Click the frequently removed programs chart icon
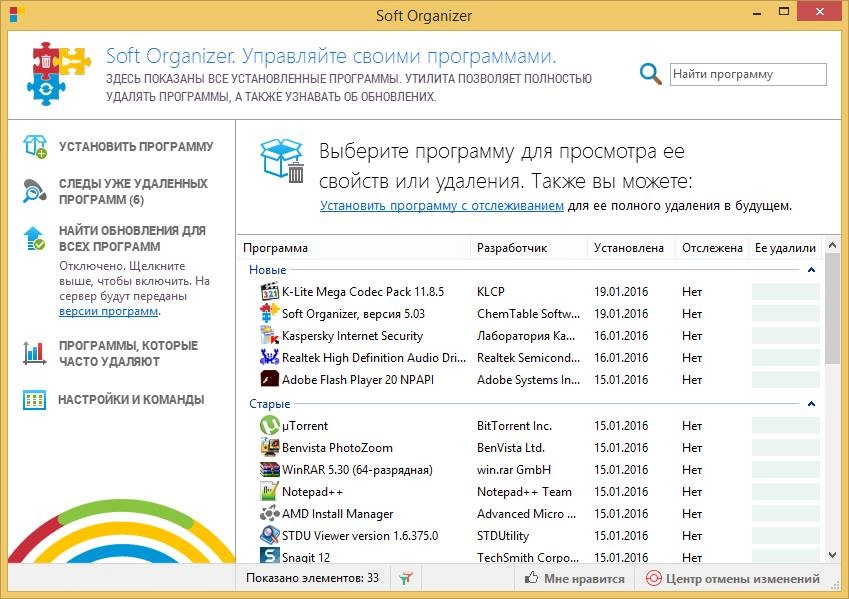The image size is (849, 599). pos(35,353)
